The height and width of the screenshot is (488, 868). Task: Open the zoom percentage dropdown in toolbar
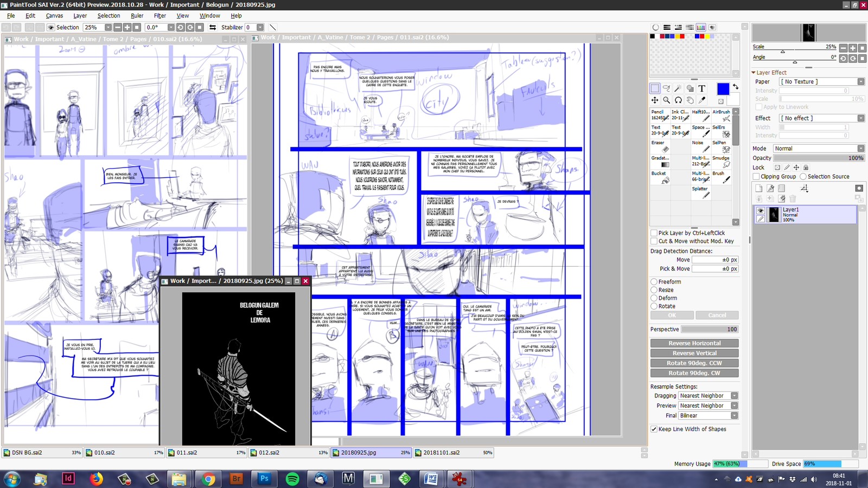coord(108,27)
